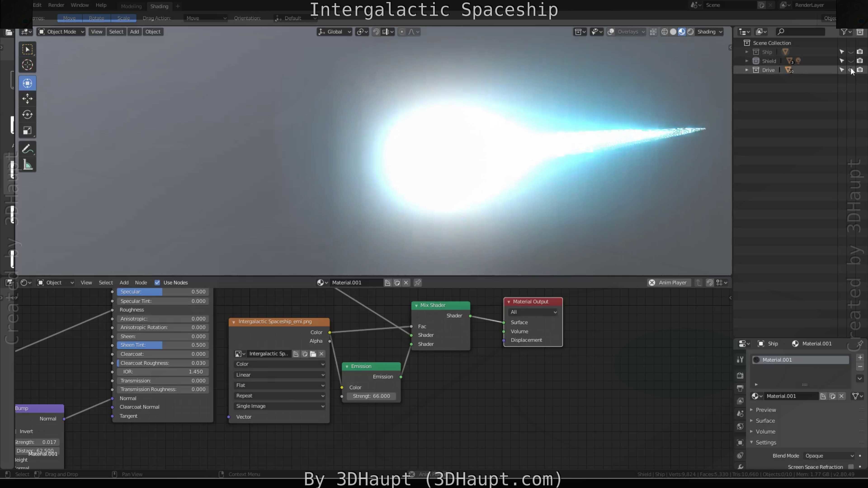Pin the node editor material

[417, 283]
